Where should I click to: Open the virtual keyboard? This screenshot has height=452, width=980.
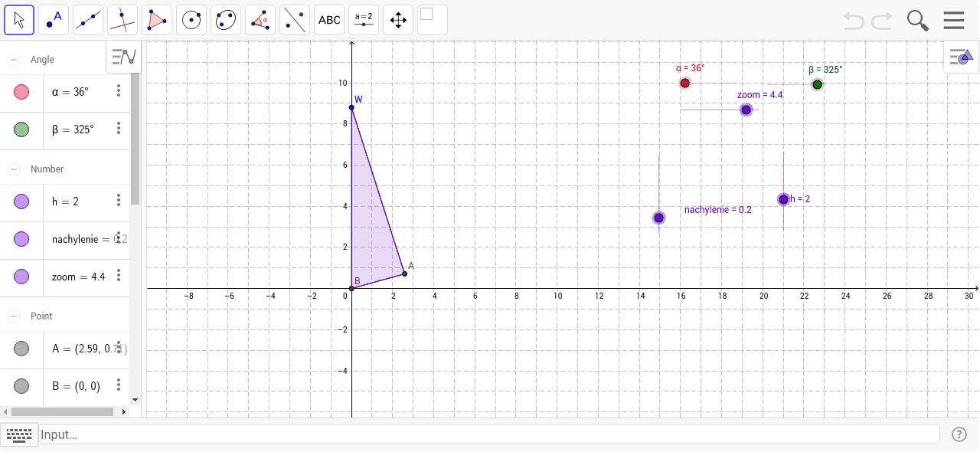tap(18, 434)
